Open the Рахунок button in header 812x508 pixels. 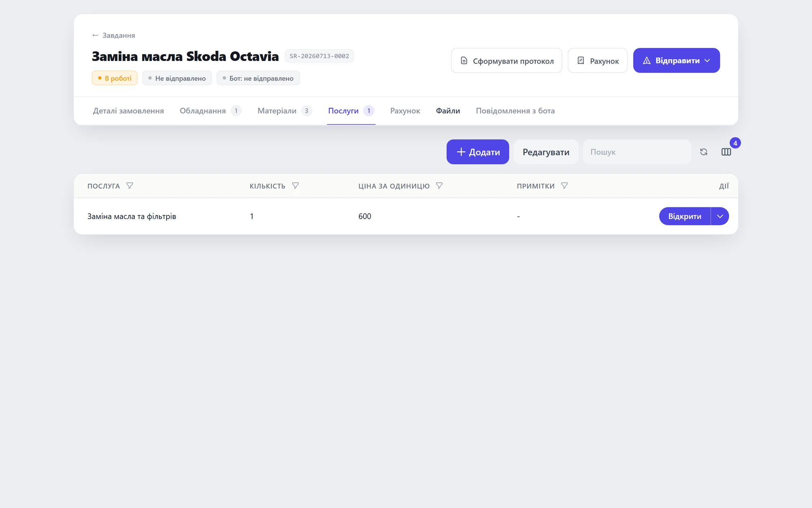597,61
